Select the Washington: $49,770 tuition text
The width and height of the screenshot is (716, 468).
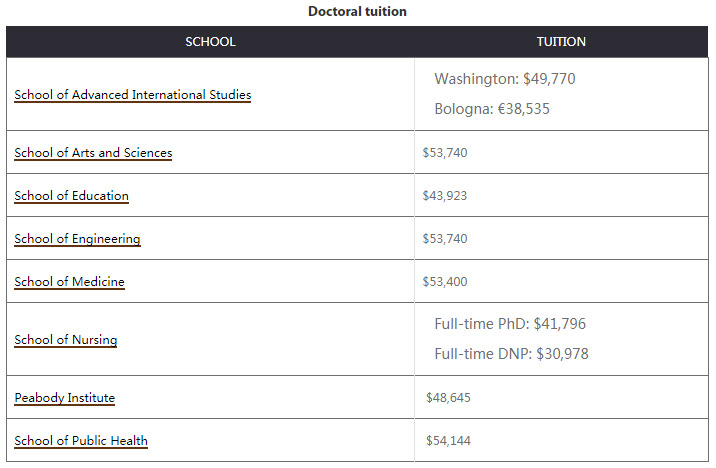point(505,79)
